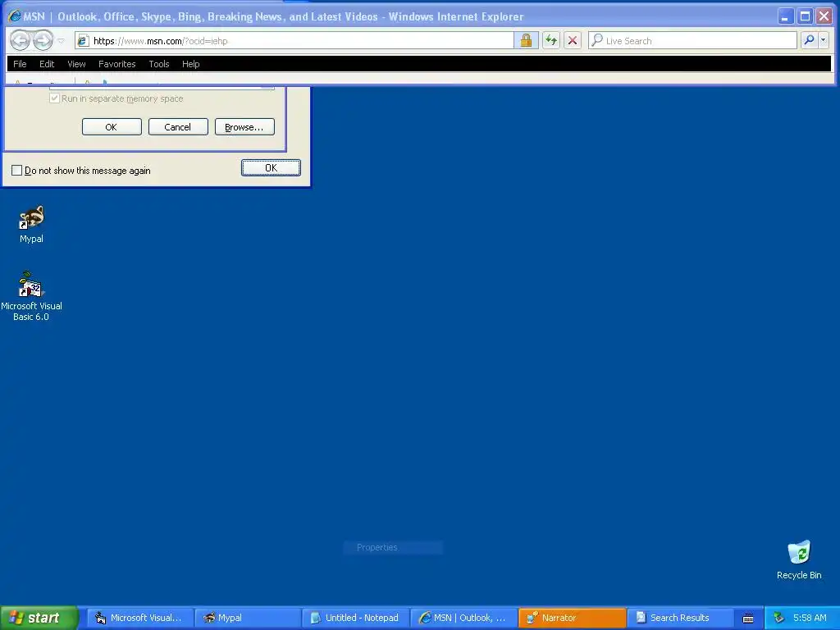Click the page icon in address bar

click(x=83, y=41)
